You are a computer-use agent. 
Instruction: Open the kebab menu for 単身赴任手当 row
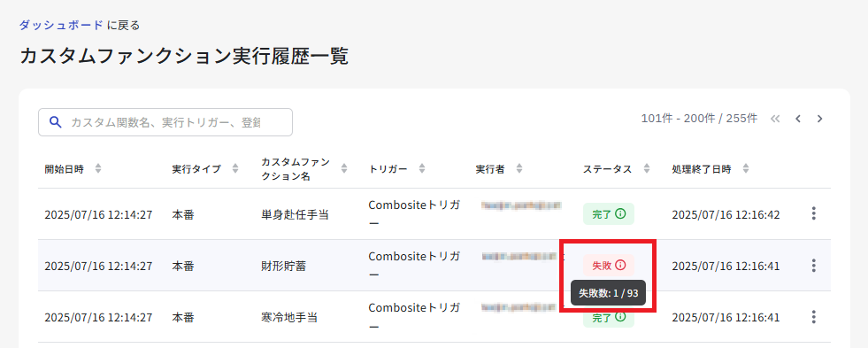(813, 214)
